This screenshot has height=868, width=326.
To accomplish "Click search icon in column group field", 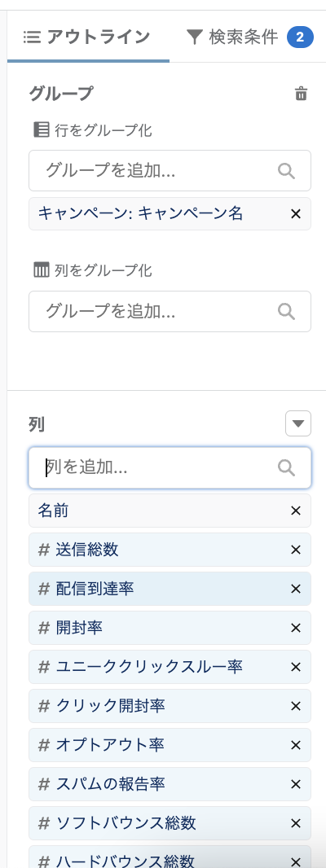I will point(286,311).
